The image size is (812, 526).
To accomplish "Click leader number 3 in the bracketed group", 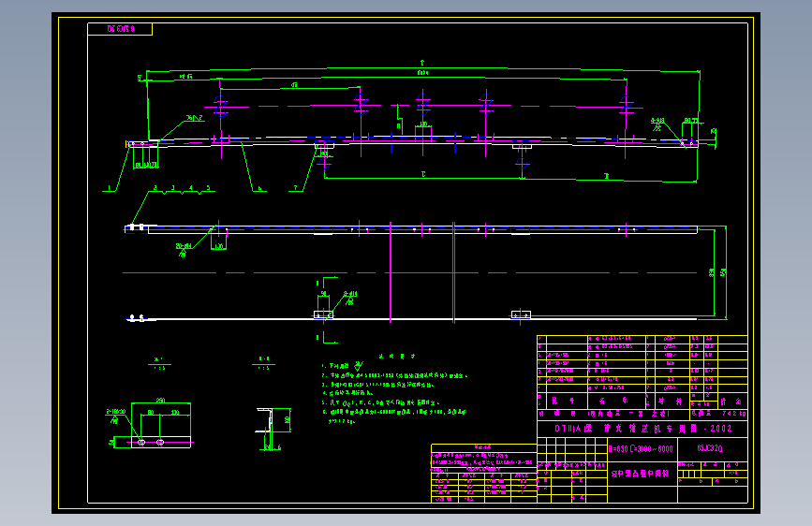I will [173, 188].
